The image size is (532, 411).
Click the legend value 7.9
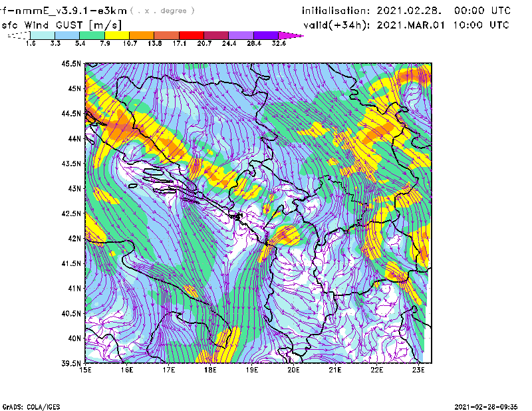click(105, 43)
